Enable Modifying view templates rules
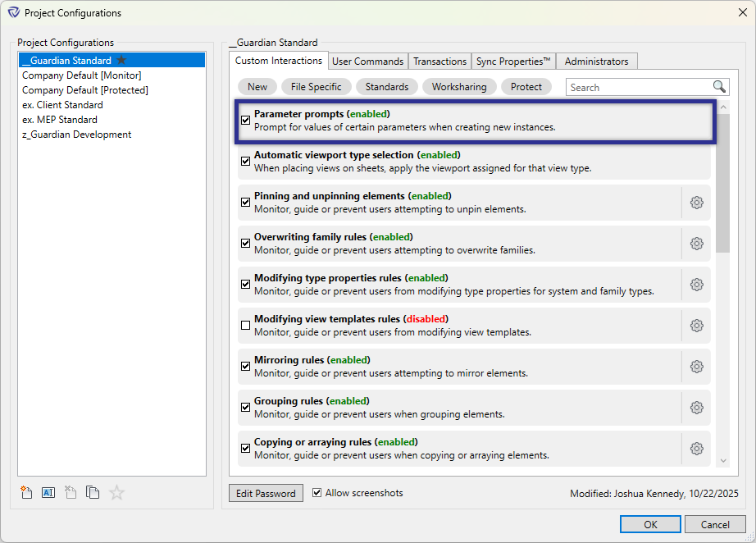The image size is (756, 543). coord(245,325)
